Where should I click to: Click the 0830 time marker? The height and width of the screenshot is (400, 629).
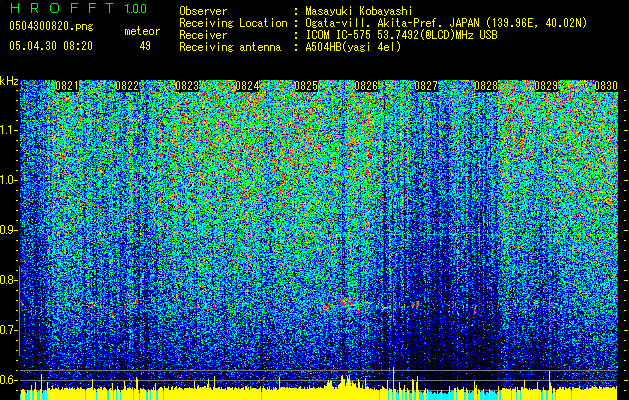pyautogui.click(x=606, y=86)
